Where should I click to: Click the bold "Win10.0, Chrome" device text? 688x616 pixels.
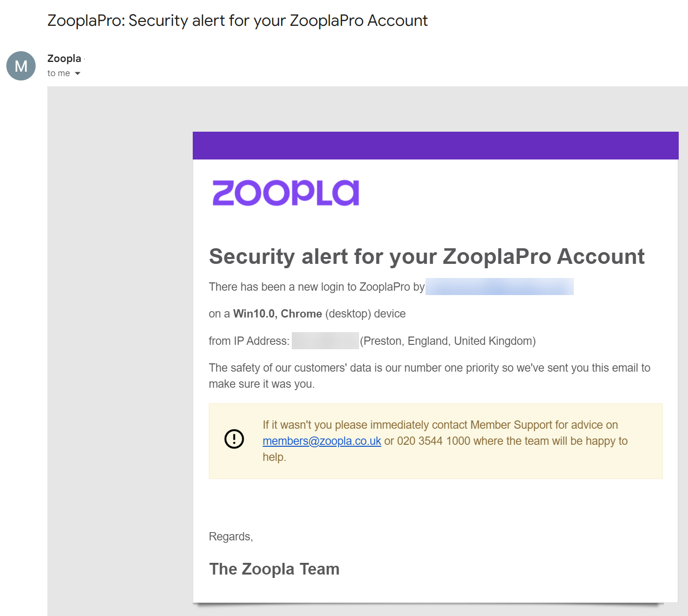(x=277, y=314)
